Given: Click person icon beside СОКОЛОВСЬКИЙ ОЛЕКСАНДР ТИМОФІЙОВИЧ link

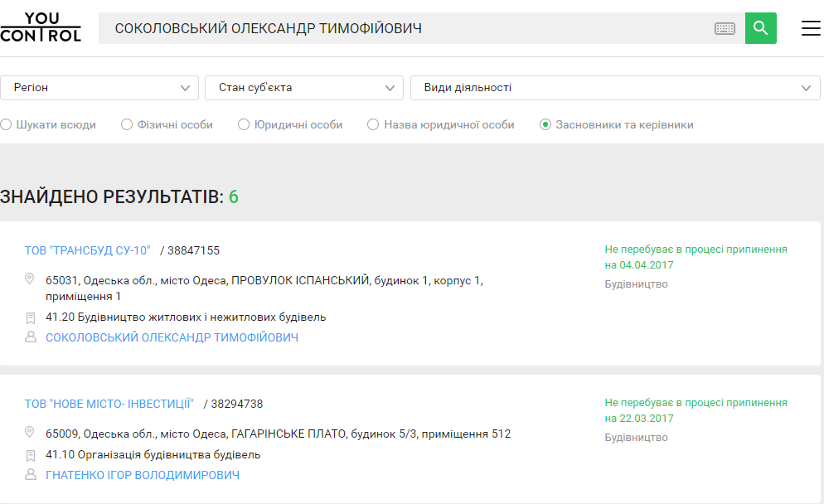Looking at the screenshot, I should pos(31,337).
